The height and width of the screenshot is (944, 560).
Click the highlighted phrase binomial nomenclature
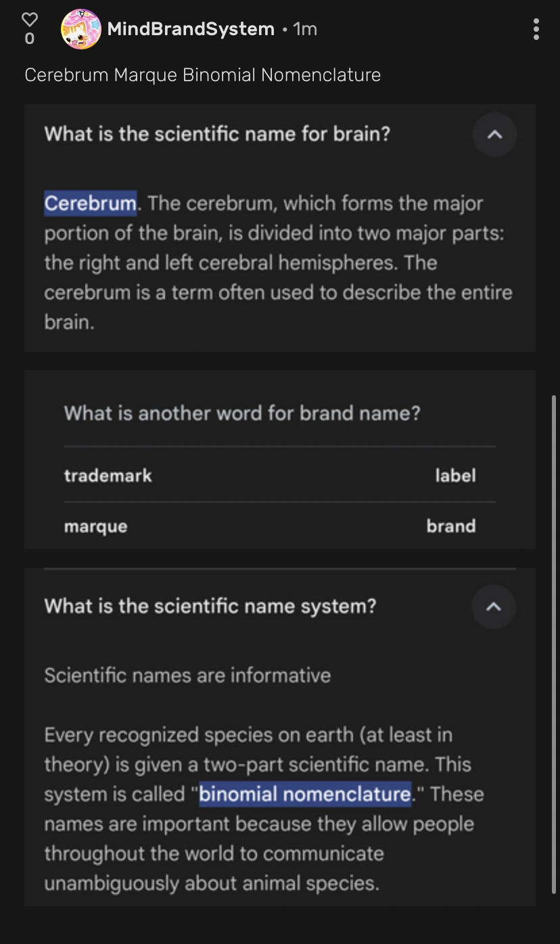click(x=304, y=794)
